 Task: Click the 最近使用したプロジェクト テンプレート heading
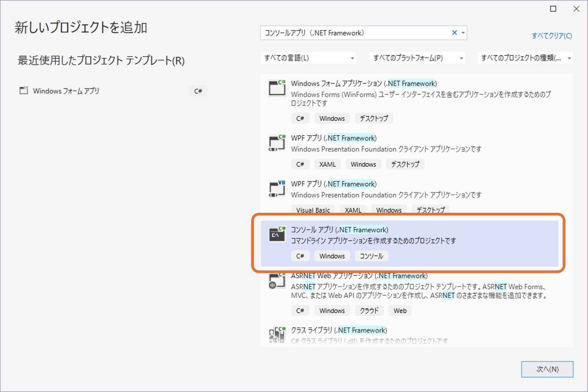tap(101, 61)
